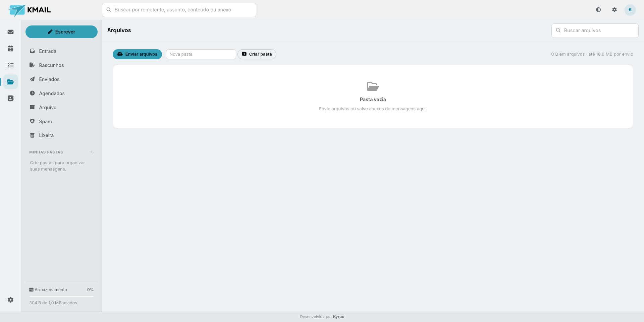This screenshot has height=322, width=644.
Task: Select the Files folder icon in rail
Action: (11, 82)
